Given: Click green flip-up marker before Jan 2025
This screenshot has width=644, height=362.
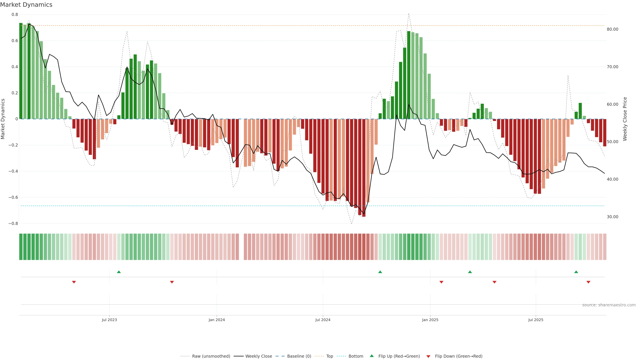Looking at the screenshot, I should pos(380,272).
